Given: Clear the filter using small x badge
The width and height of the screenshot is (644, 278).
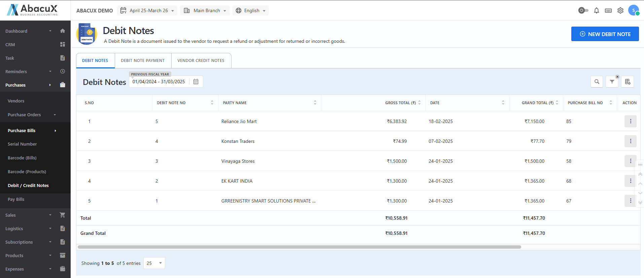Looking at the screenshot, I should tap(617, 77).
